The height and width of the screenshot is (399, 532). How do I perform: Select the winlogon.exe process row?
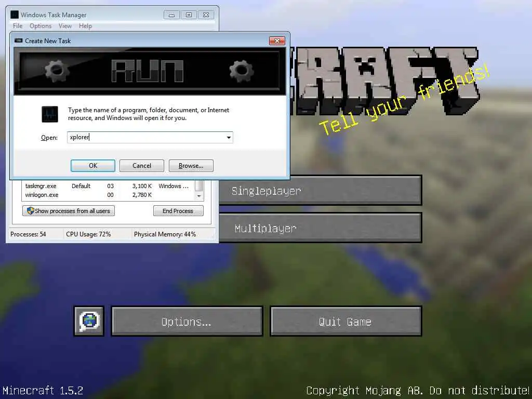[x=108, y=195]
